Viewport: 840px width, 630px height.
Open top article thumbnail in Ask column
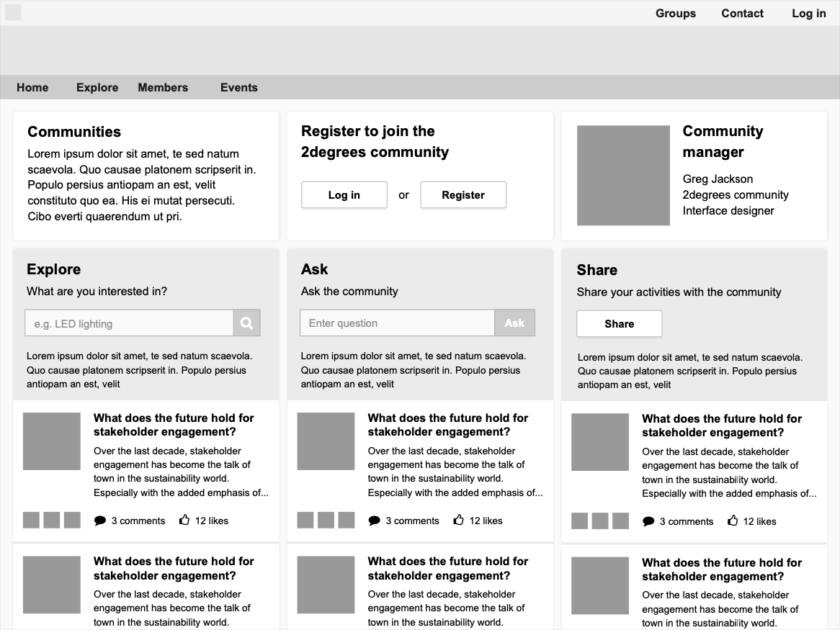click(x=326, y=441)
